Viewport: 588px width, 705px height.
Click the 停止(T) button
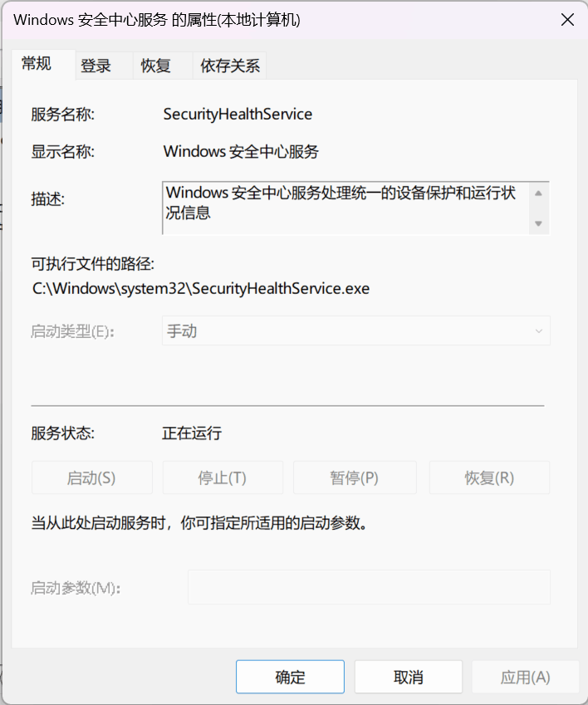click(223, 477)
